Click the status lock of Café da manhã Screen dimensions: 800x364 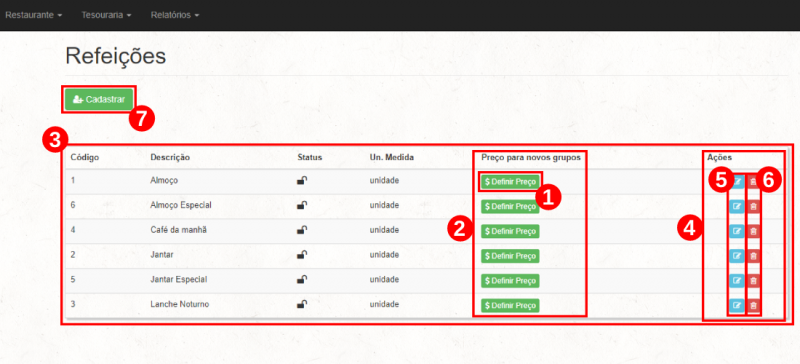click(302, 230)
